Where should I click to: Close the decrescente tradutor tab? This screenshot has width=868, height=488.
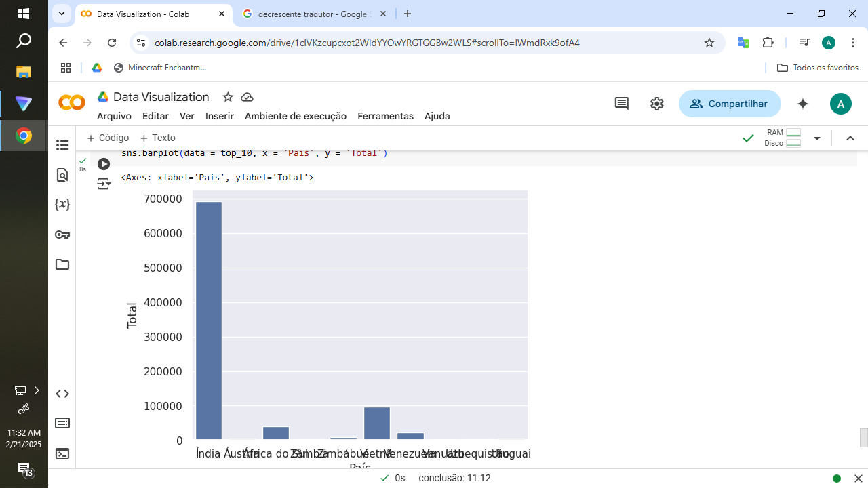[x=383, y=14]
